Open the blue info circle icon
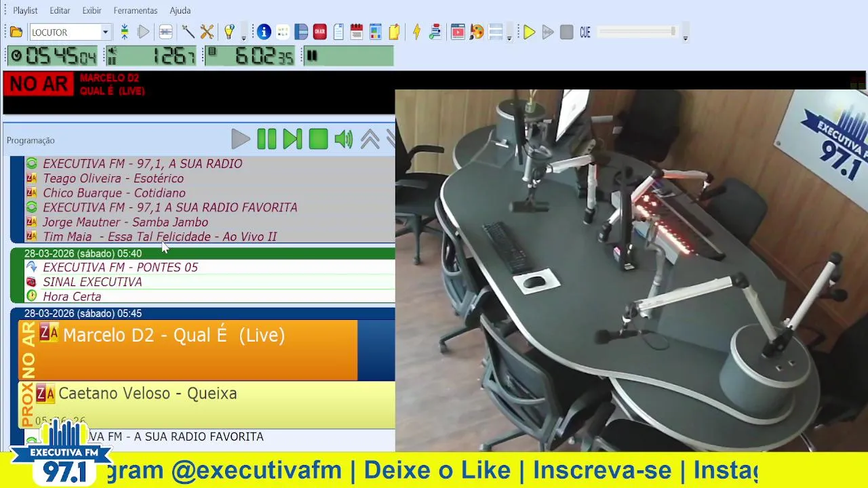The height and width of the screenshot is (488, 868). point(264,32)
